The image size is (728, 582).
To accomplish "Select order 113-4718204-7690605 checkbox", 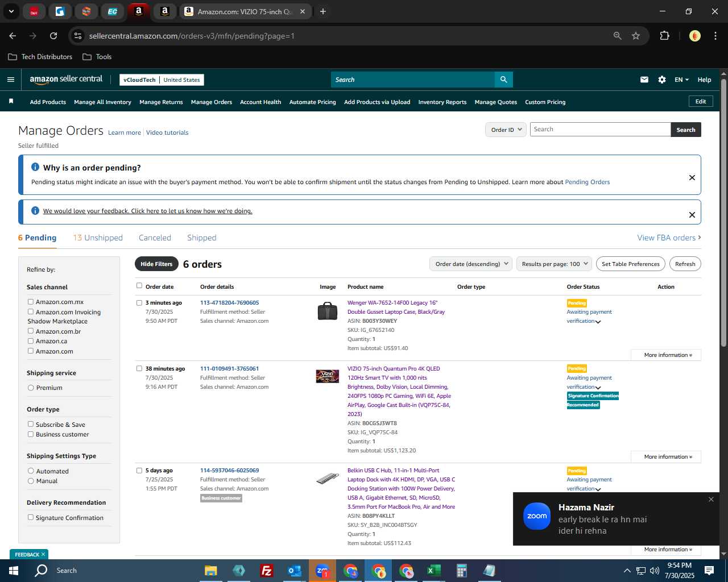I will (139, 303).
